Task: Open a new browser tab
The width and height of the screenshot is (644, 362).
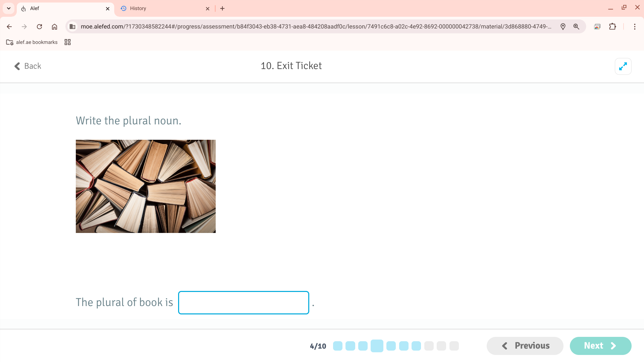Action: coord(222,8)
